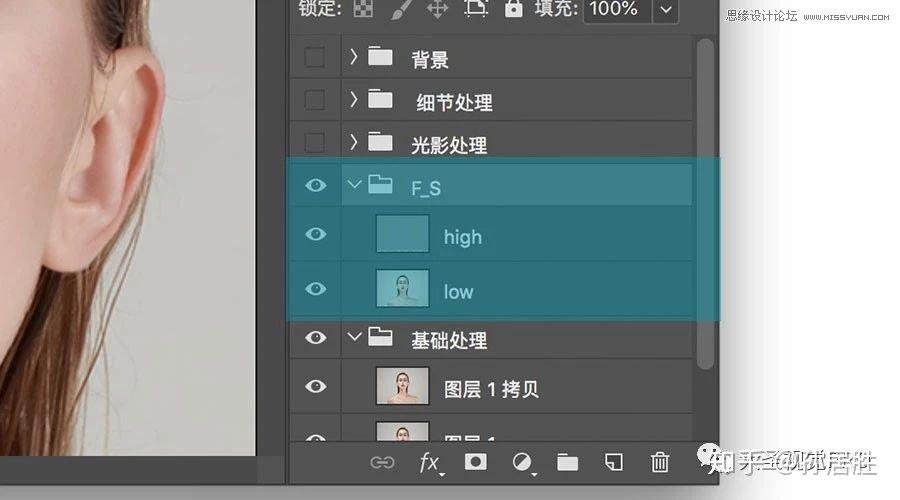Select the 背景 group name
This screenshot has width=900, height=500.
click(430, 60)
